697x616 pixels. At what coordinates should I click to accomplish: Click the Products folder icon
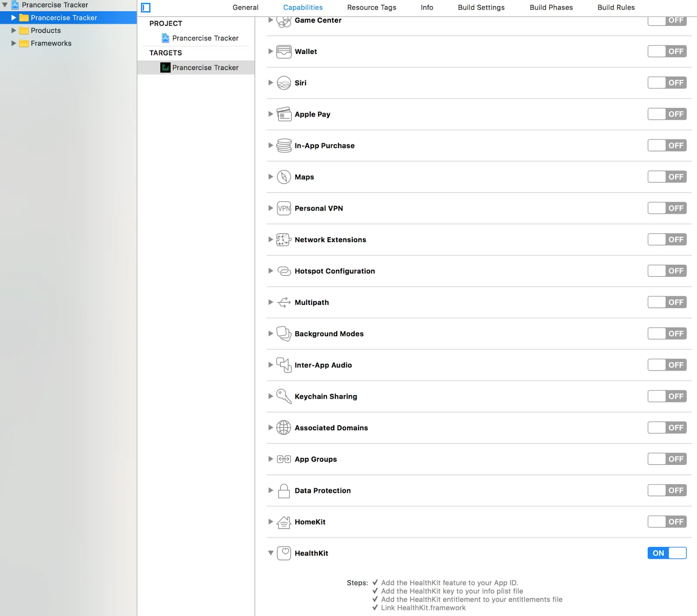(24, 30)
